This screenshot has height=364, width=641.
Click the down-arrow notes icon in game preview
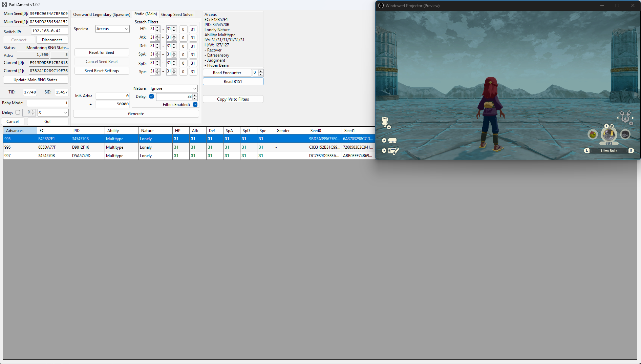pos(390,151)
